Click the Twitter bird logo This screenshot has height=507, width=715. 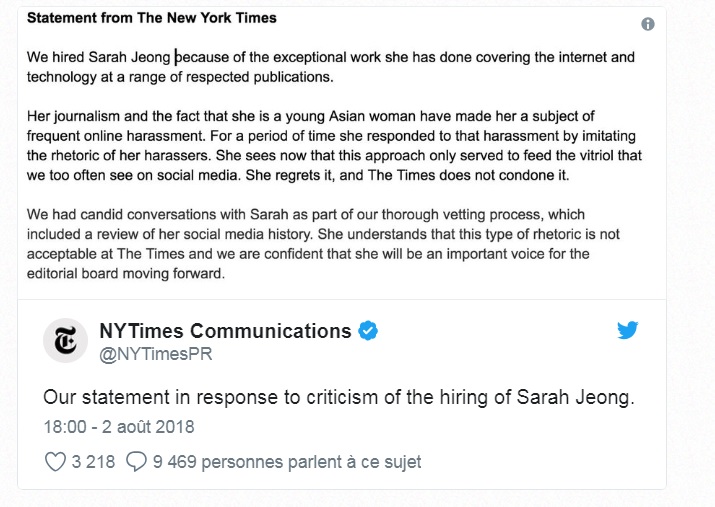628,331
